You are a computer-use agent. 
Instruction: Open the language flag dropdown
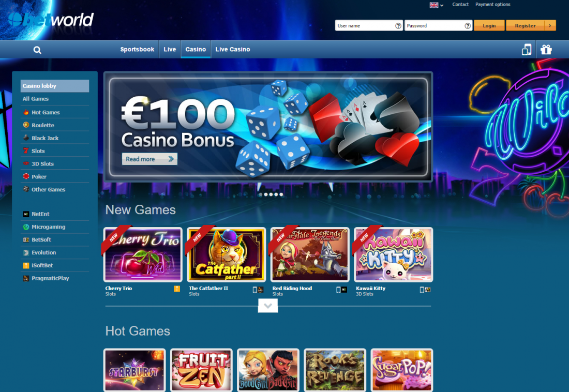437,5
